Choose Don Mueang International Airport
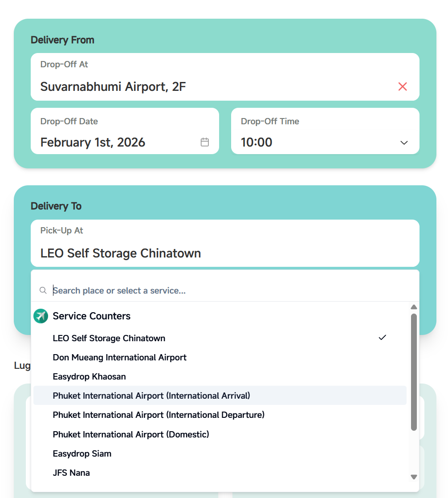Image resolution: width=448 pixels, height=498 pixels. [x=119, y=357]
